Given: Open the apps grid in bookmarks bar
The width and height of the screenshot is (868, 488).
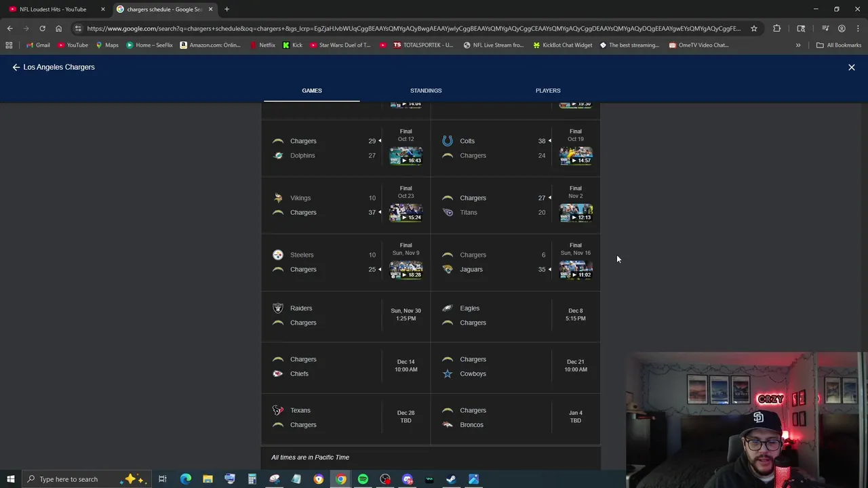Looking at the screenshot, I should click(9, 45).
